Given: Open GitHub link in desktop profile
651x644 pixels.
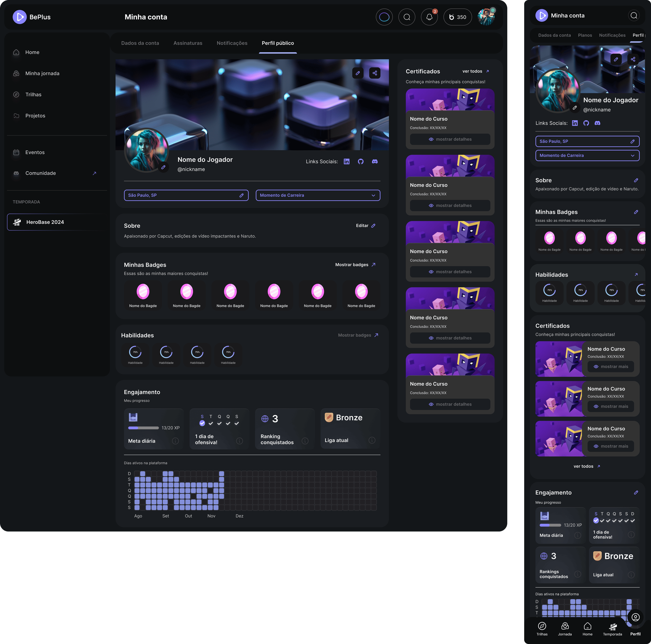Looking at the screenshot, I should [361, 162].
